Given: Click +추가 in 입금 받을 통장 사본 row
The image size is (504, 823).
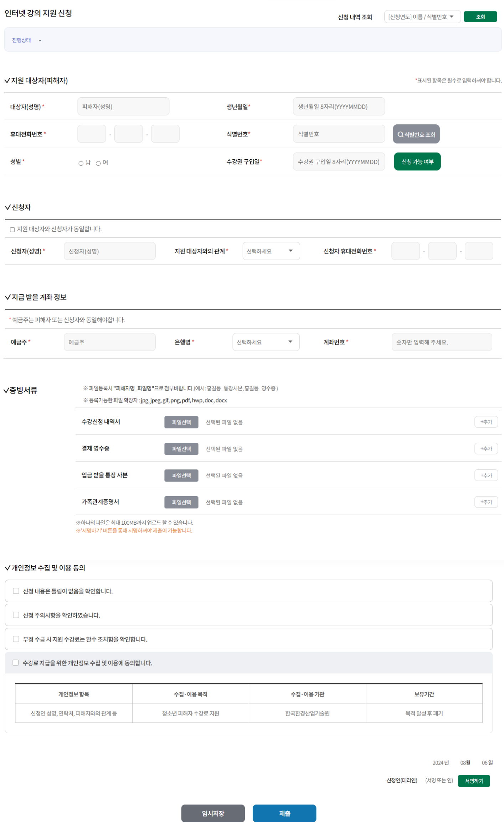Looking at the screenshot, I should click(x=486, y=475).
